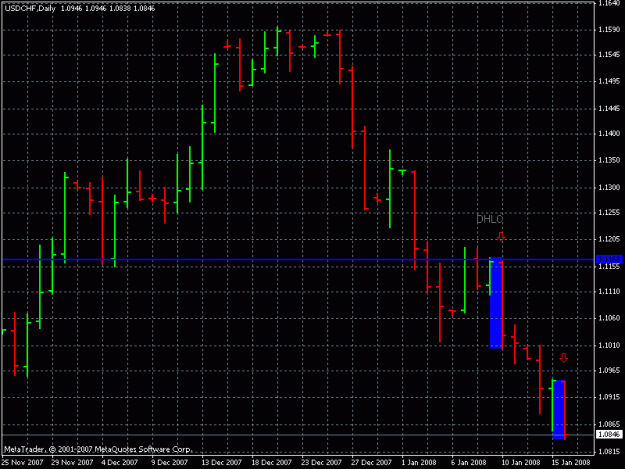Click the 10 Jan 2008 date label
This screenshot has height=469, width=625.
coord(521,462)
